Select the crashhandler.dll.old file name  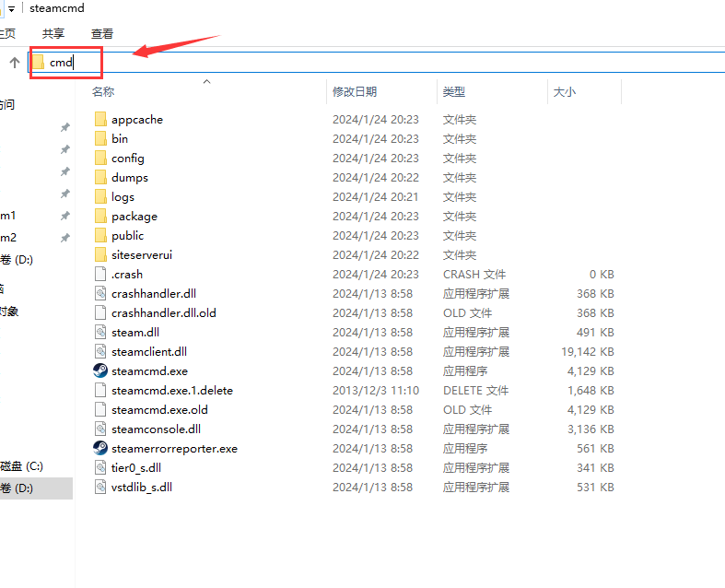tap(164, 312)
